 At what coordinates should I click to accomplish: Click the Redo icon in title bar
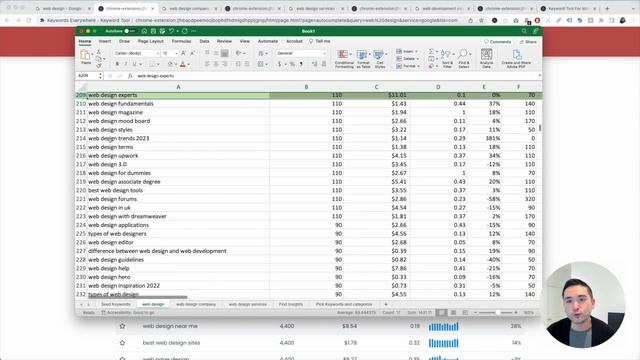tap(185, 31)
